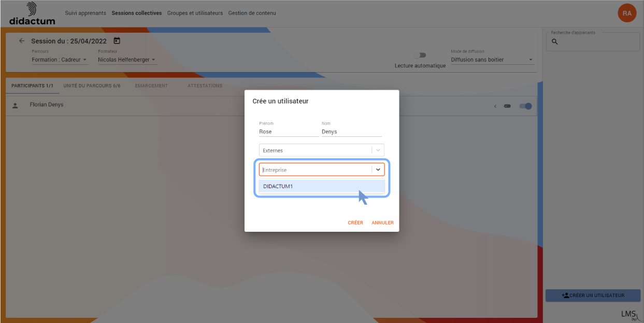Screen dimensions: 644x323
Task: Select the DIDACTUM1 option
Action: click(322, 186)
